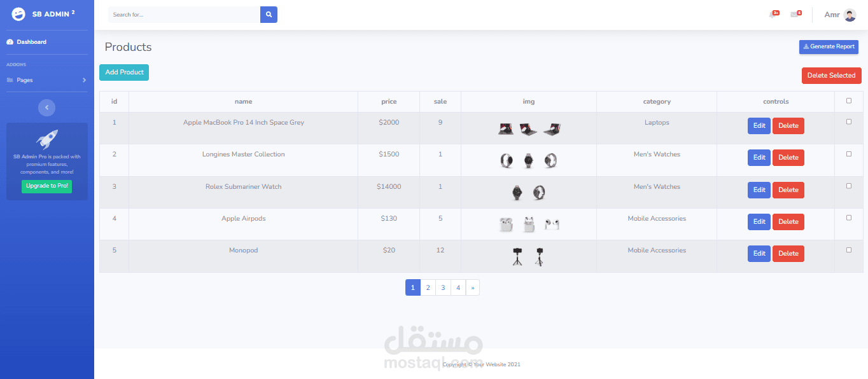Check the Apple MacBook Pro row checkbox

(849, 121)
